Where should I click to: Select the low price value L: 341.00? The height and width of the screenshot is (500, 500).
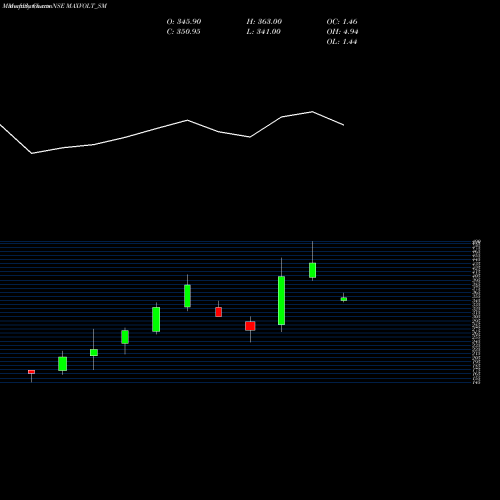(x=263, y=32)
